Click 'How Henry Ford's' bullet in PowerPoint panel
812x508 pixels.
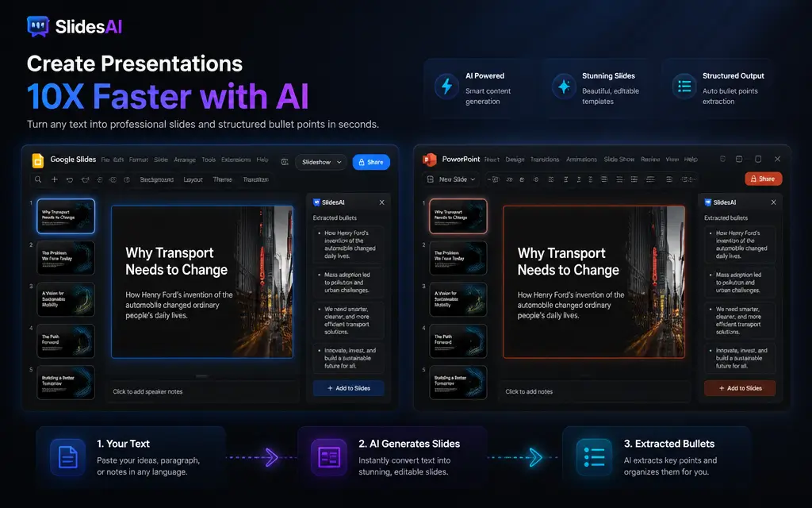(740, 244)
